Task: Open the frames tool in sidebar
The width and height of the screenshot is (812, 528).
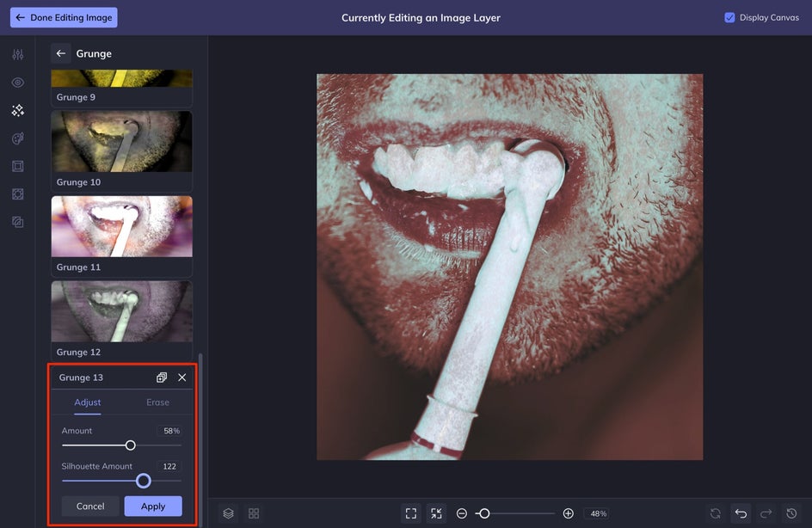Action: pos(17,166)
